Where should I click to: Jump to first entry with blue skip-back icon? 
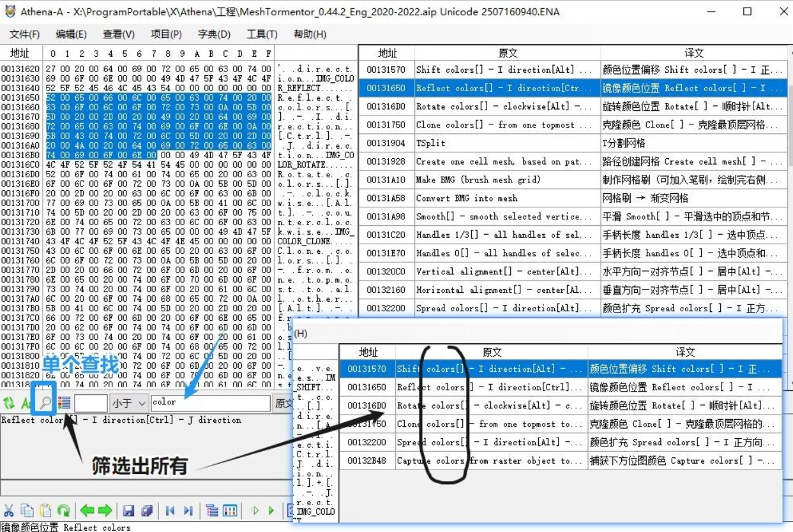(x=170, y=510)
